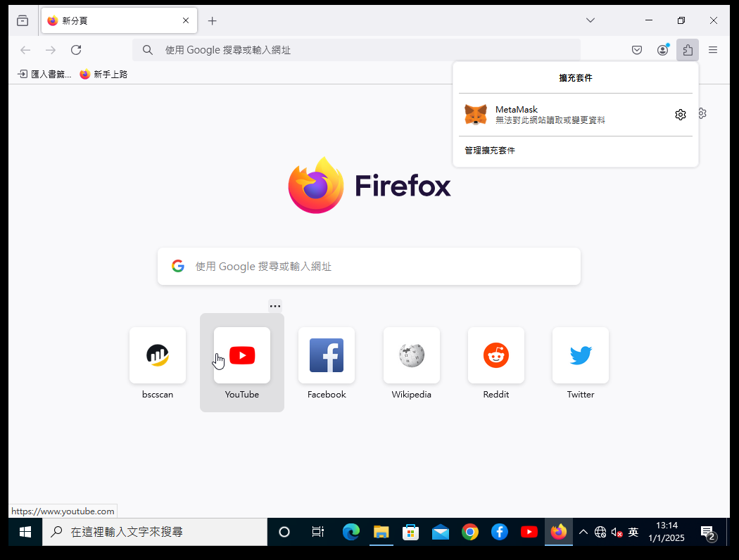Launch Microsoft Edge from taskbar
Image resolution: width=739 pixels, height=560 pixels.
click(351, 532)
